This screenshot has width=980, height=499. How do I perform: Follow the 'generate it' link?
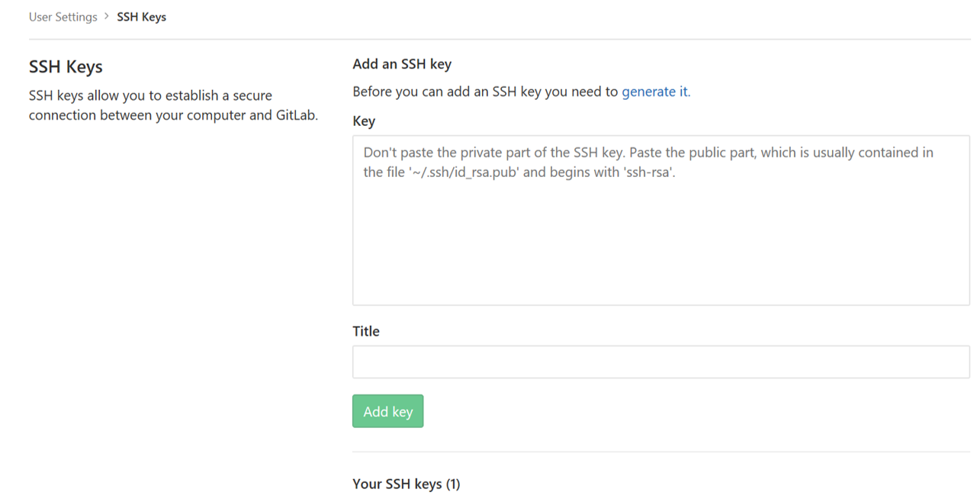click(654, 92)
